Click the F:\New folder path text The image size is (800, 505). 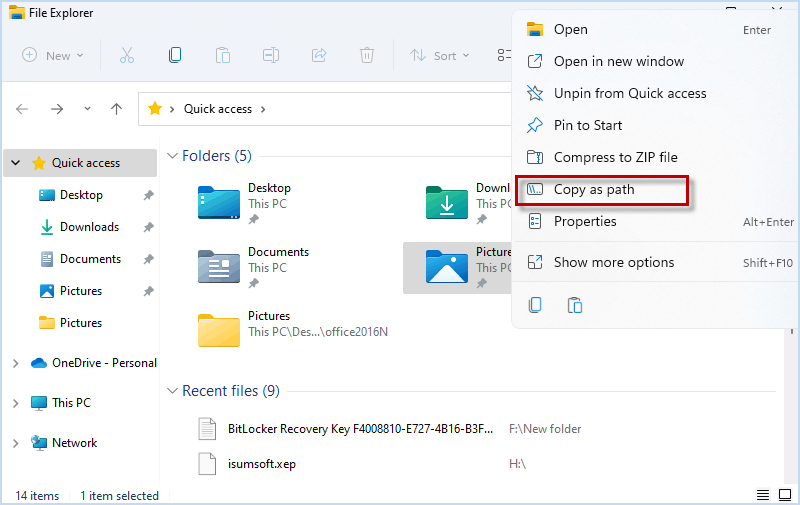point(545,429)
